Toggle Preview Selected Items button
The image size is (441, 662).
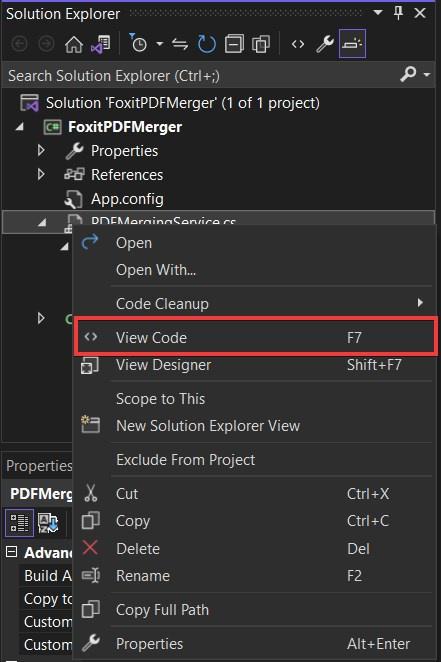tap(352, 43)
